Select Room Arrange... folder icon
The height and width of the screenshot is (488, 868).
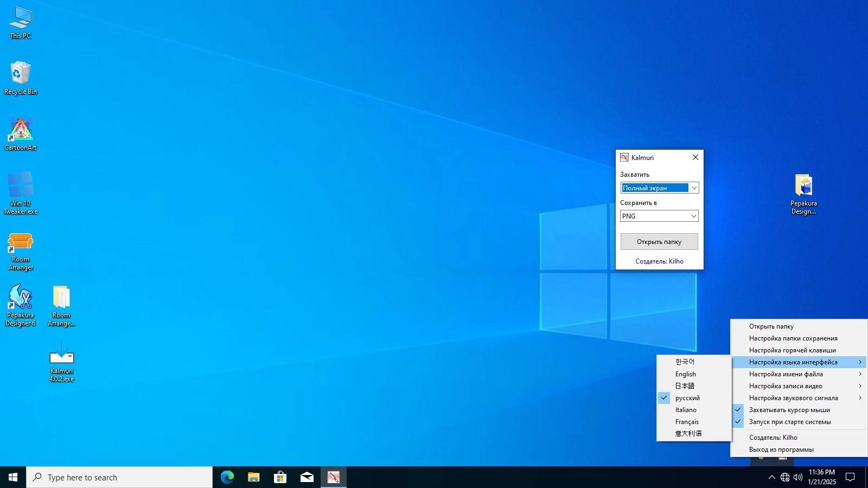pyautogui.click(x=61, y=305)
